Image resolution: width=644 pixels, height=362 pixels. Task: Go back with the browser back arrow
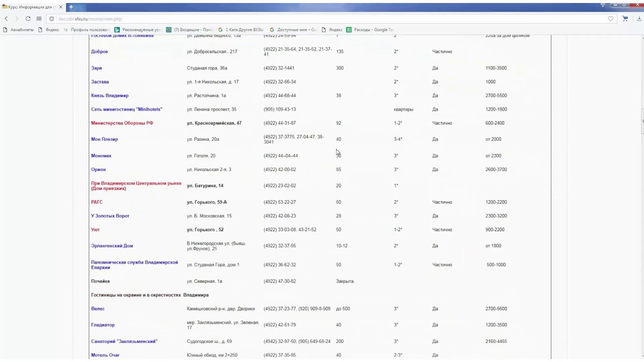click(6, 19)
